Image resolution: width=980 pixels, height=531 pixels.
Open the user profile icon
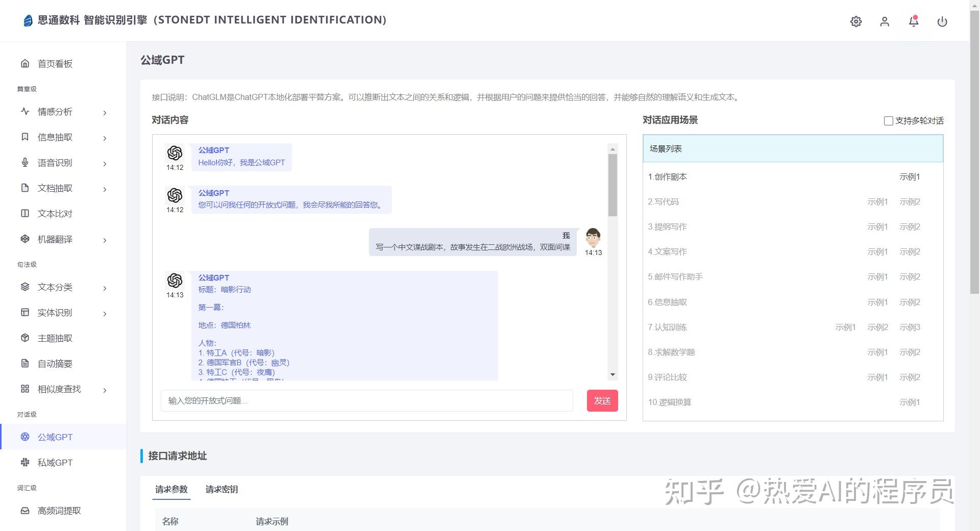pos(885,21)
